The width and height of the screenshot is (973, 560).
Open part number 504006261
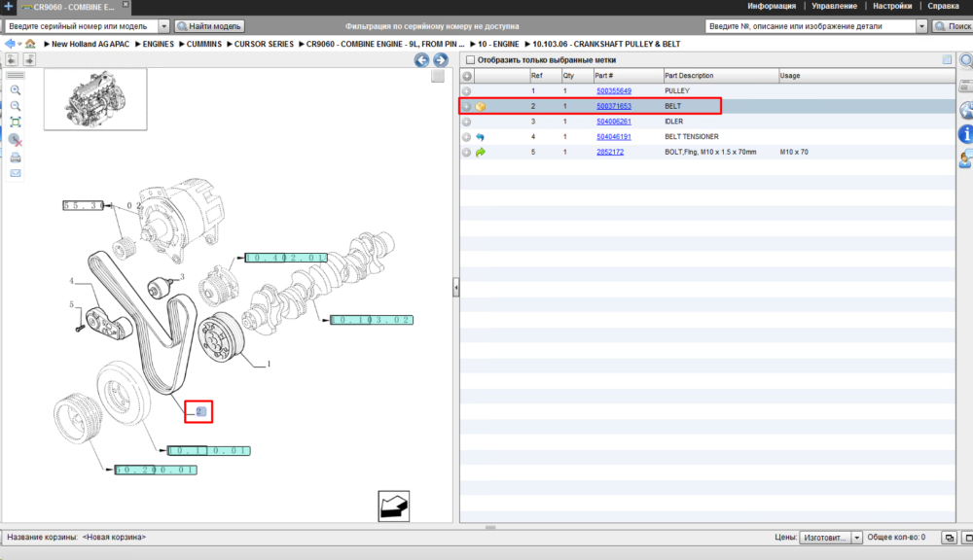[x=614, y=122]
